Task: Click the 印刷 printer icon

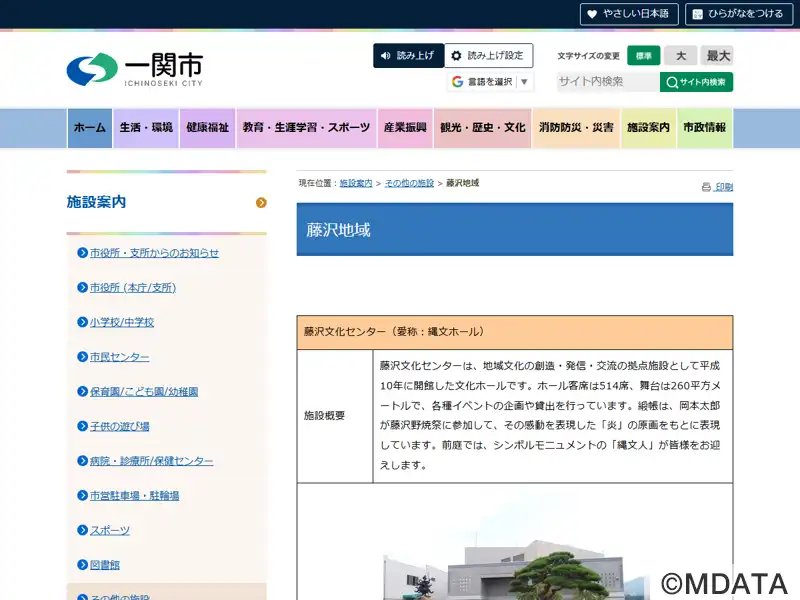Action: pos(717,187)
